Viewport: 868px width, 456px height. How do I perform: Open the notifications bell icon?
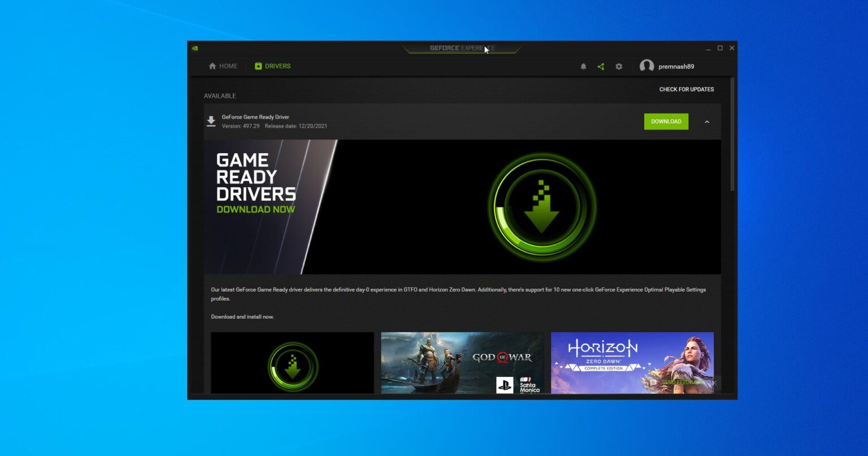(x=583, y=67)
